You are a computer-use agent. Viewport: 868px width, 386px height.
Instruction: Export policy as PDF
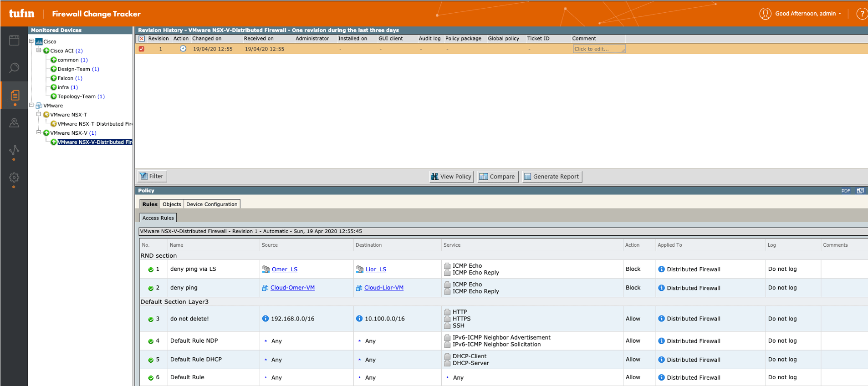tap(846, 191)
